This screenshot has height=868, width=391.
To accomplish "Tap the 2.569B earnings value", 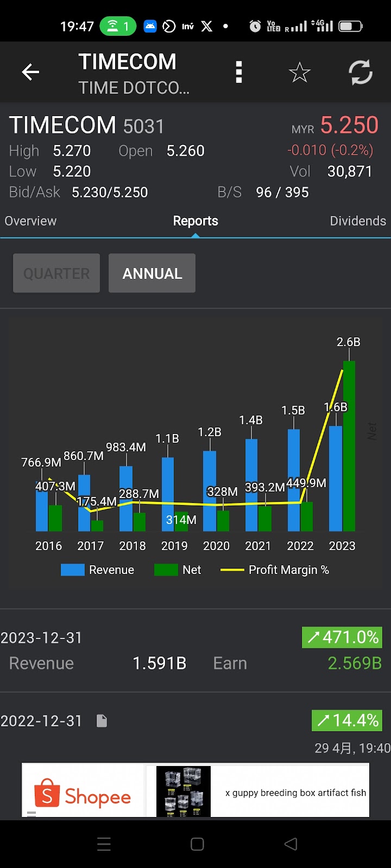I will pyautogui.click(x=355, y=663).
